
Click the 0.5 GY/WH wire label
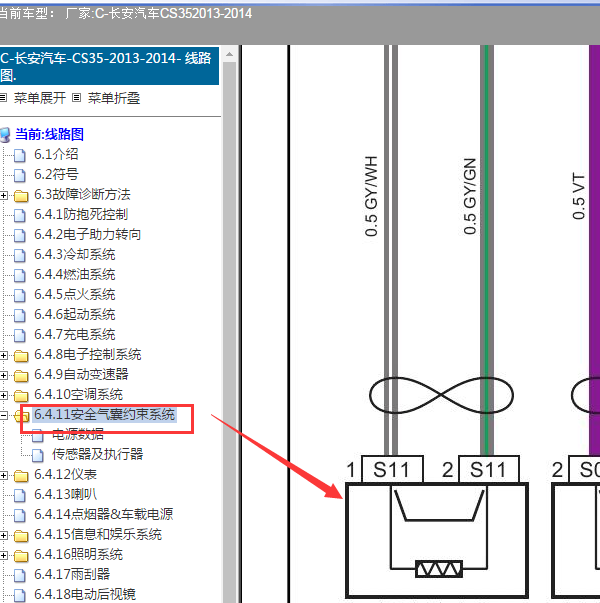[x=371, y=196]
